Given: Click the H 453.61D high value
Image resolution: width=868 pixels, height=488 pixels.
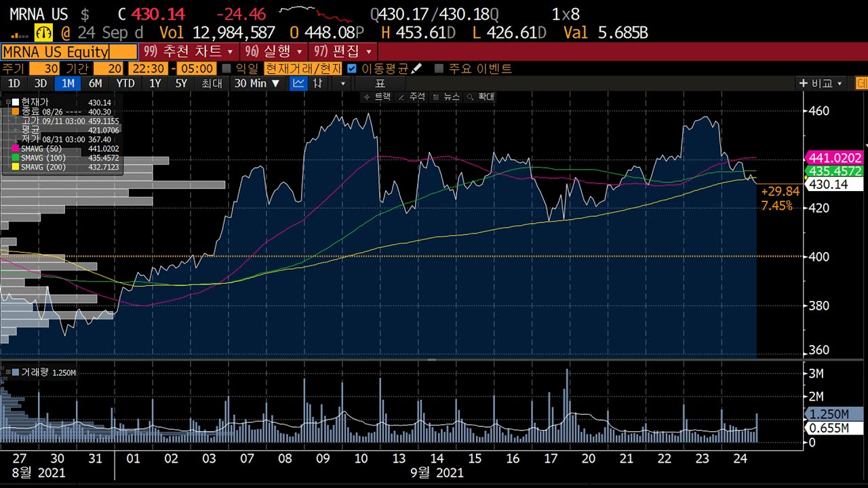Looking at the screenshot, I should click(x=418, y=33).
